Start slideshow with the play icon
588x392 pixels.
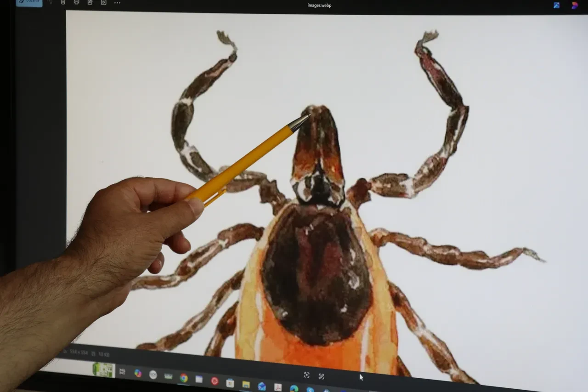click(103, 2)
